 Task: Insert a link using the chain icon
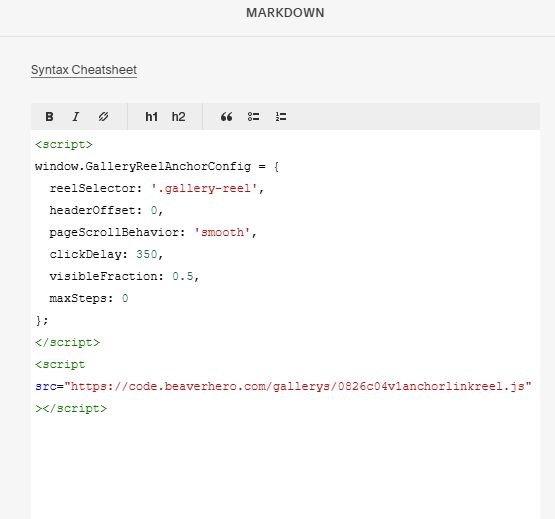point(103,116)
